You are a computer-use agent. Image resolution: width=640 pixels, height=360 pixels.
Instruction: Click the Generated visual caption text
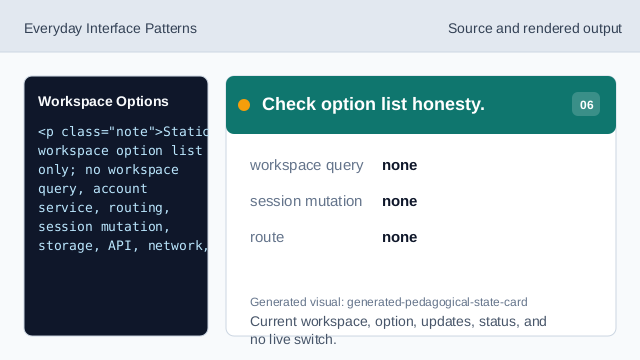pyautogui.click(x=389, y=302)
